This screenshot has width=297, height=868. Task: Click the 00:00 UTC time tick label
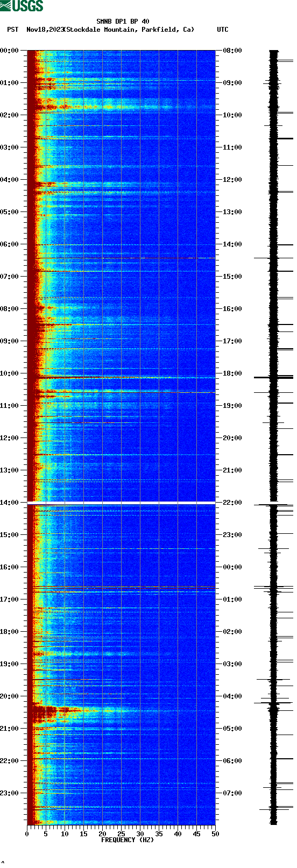coord(232,567)
